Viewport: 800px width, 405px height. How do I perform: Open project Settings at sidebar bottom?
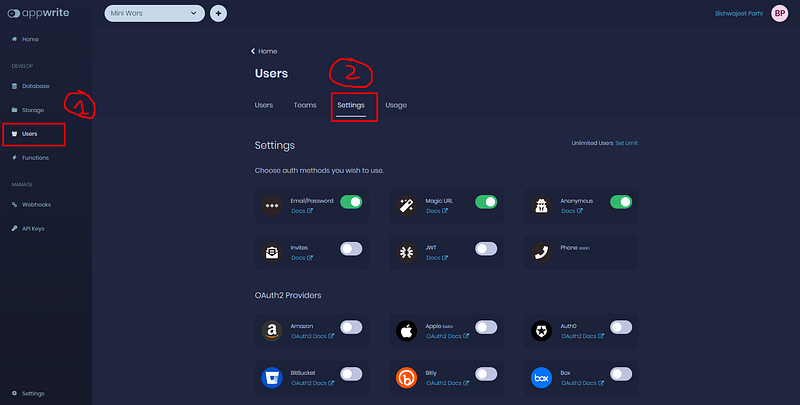(x=28, y=393)
